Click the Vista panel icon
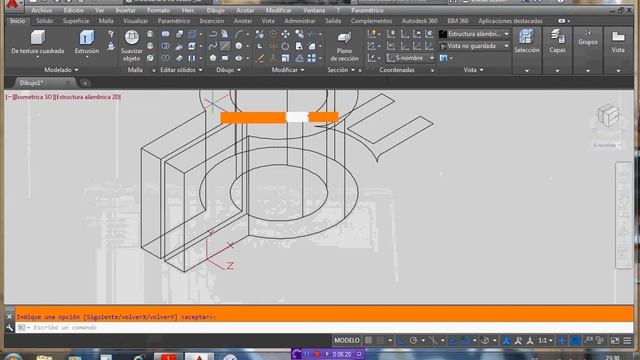Image resolution: width=640 pixels, height=360 pixels. pos(618,37)
